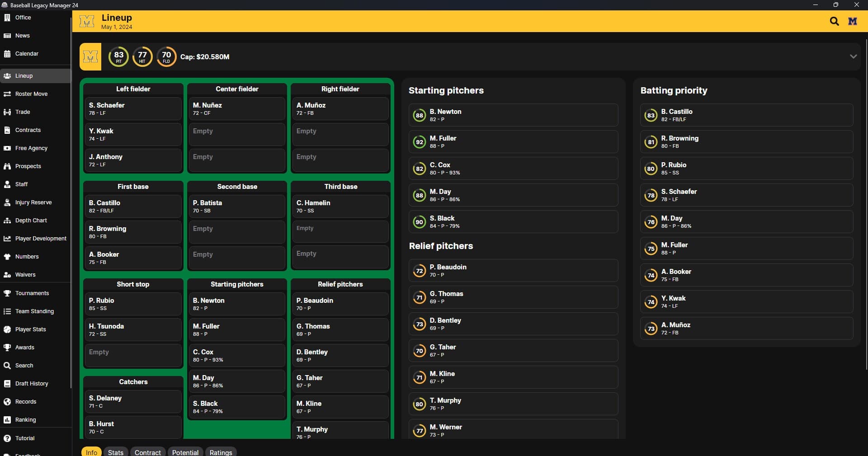868x456 pixels.
Task: Select T. Murphy in right Relief pitchers list
Action: click(x=513, y=404)
